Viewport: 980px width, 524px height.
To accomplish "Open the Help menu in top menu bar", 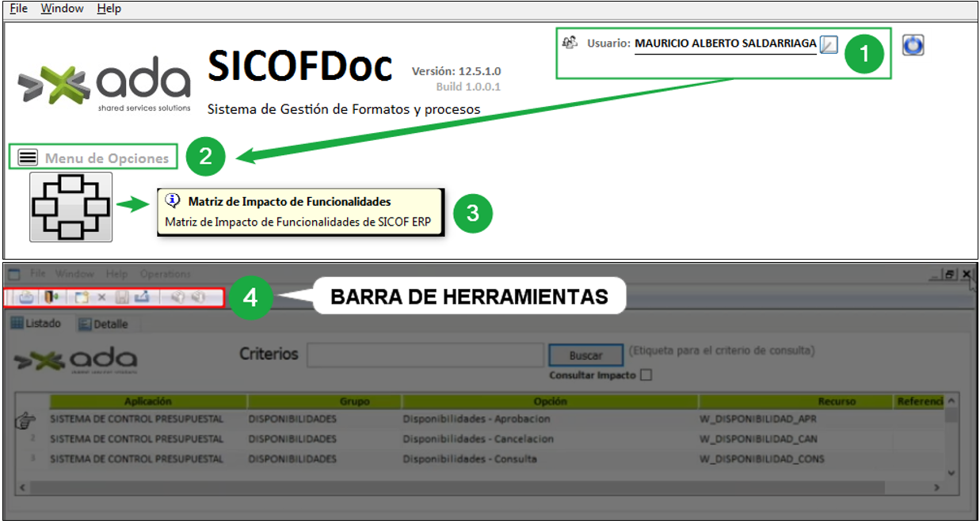I will pyautogui.click(x=109, y=9).
